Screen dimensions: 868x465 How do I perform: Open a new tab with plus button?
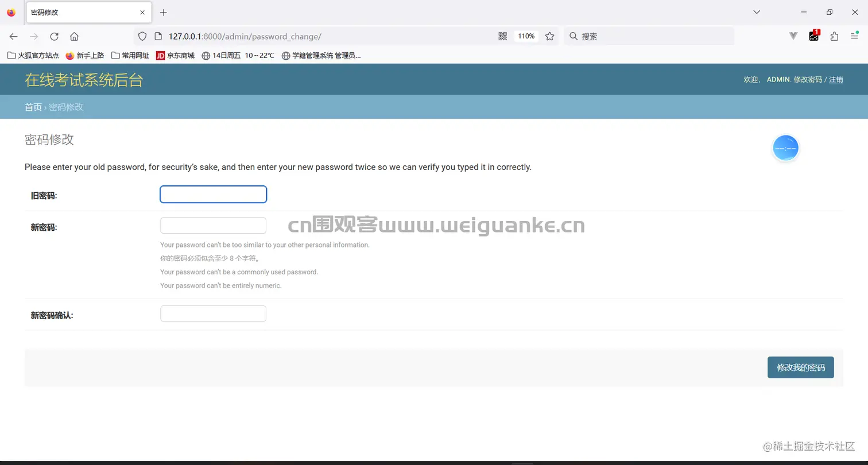[164, 12]
